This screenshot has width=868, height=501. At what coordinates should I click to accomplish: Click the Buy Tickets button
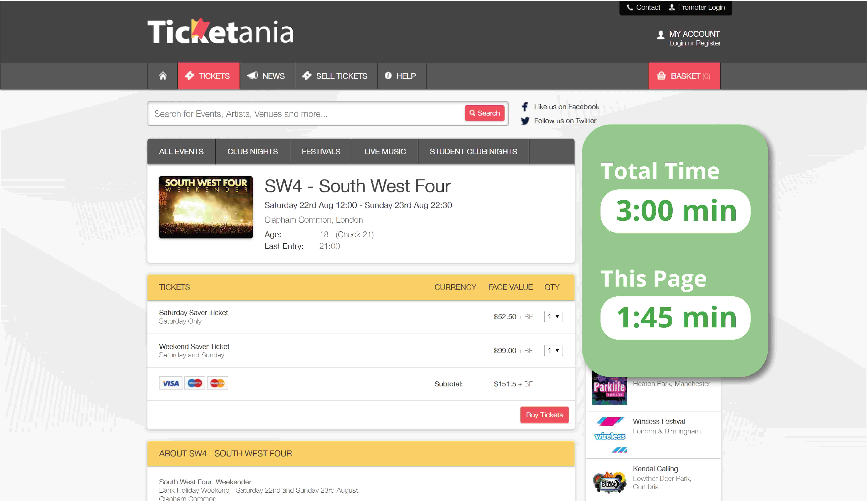[x=544, y=415]
